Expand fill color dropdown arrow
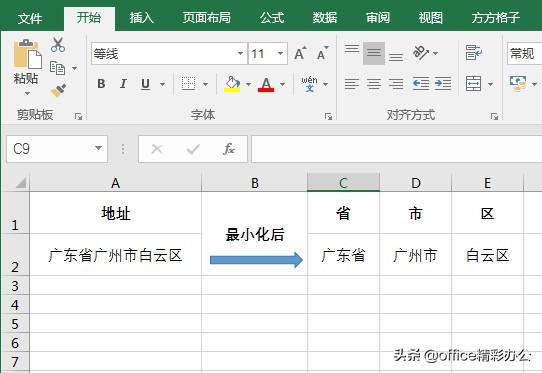542x373 pixels. point(248,84)
